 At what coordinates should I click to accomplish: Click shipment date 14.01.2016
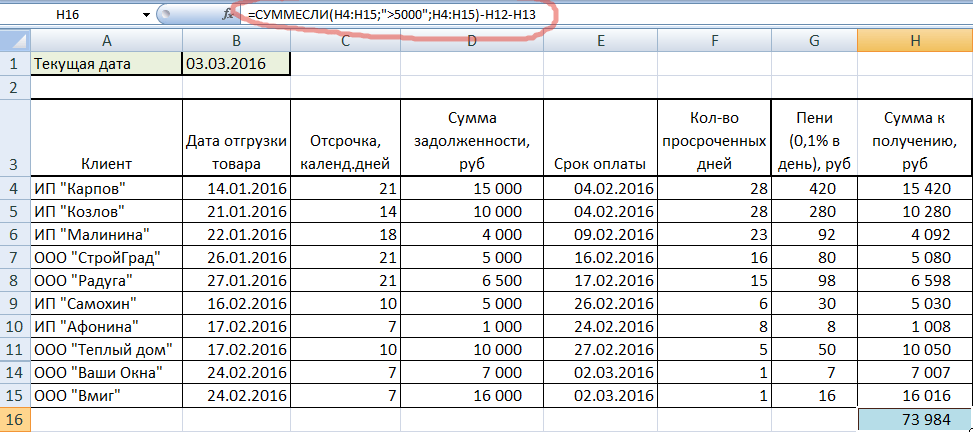pyautogui.click(x=236, y=188)
